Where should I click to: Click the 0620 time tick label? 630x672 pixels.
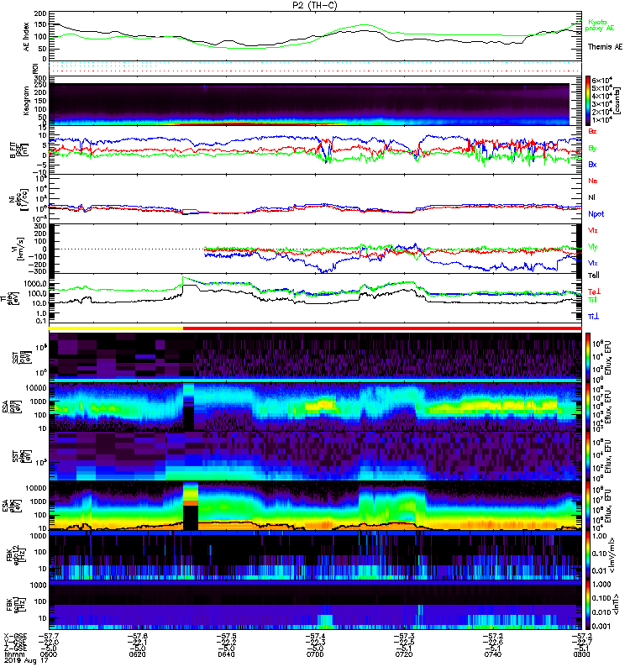[137, 654]
